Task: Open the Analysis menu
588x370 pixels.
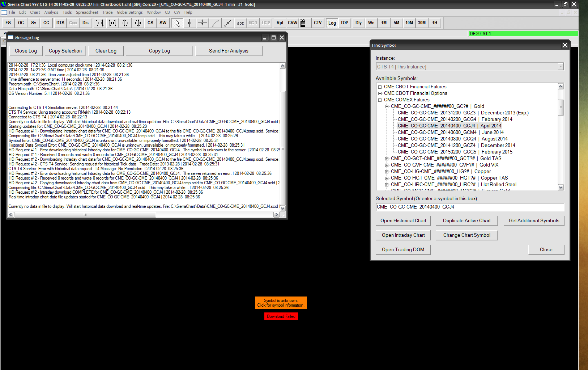Action: pos(51,12)
